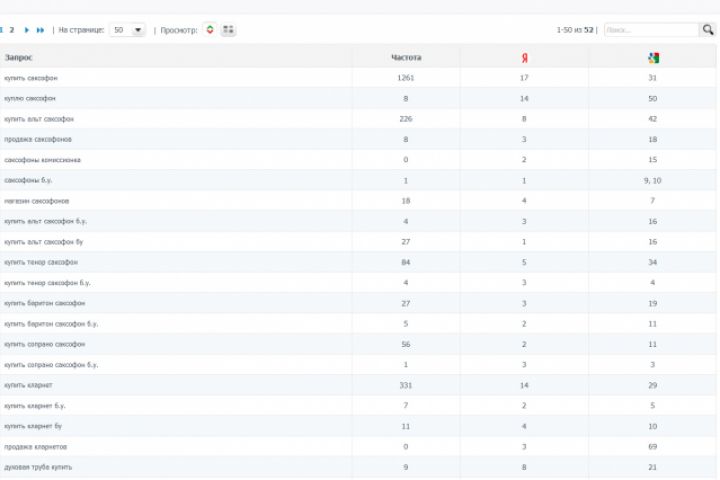This screenshot has height=480, width=720.
Task: Jump to the last page double-arrow
Action: point(40,30)
